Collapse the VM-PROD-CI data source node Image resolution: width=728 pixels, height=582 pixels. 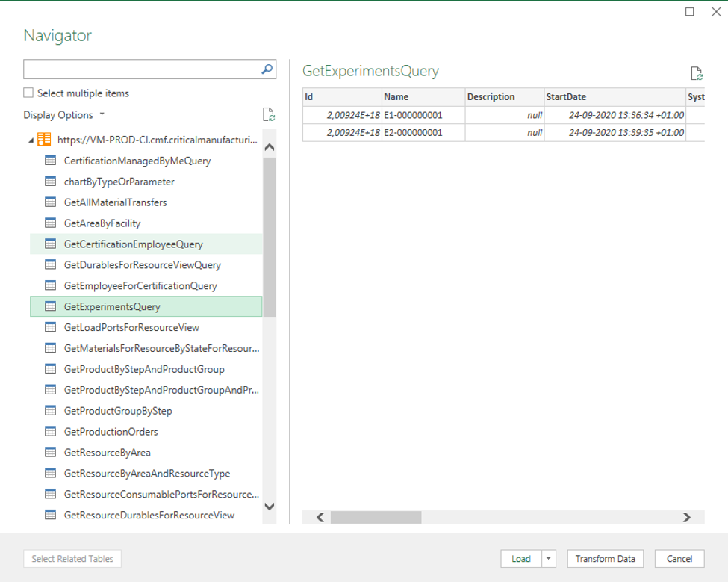[x=31, y=140]
